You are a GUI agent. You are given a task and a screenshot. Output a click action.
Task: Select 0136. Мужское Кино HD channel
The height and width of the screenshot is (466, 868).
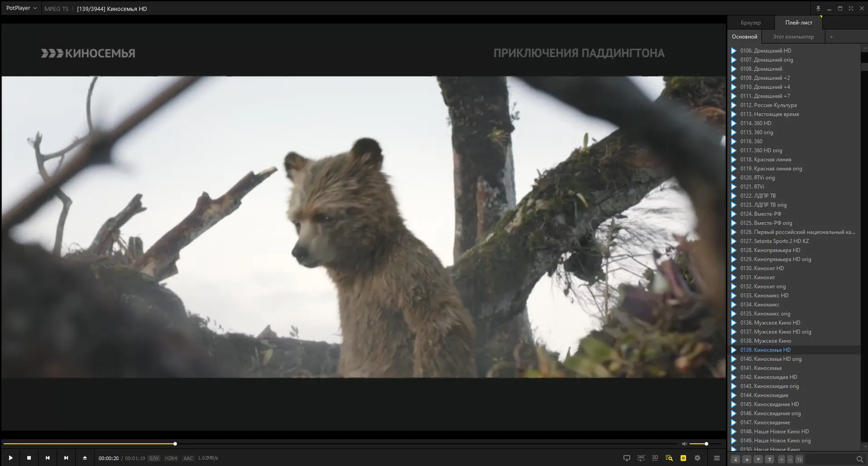coord(794,323)
